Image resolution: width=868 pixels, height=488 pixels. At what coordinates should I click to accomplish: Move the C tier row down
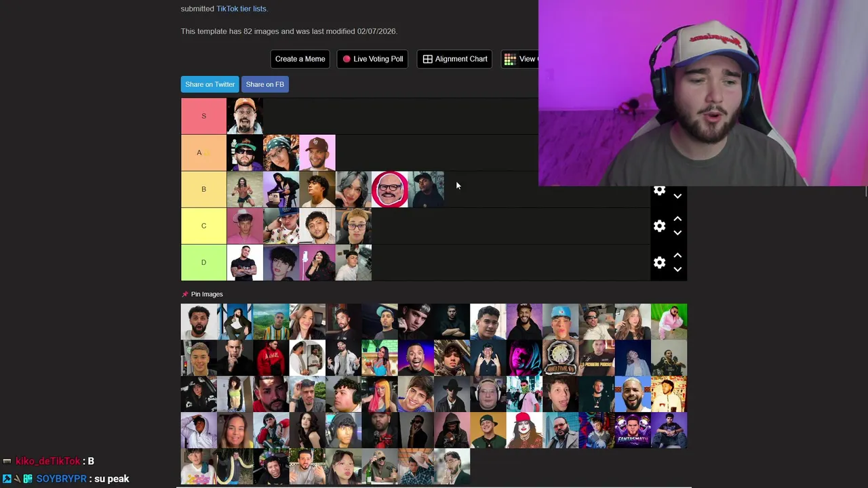[677, 232]
